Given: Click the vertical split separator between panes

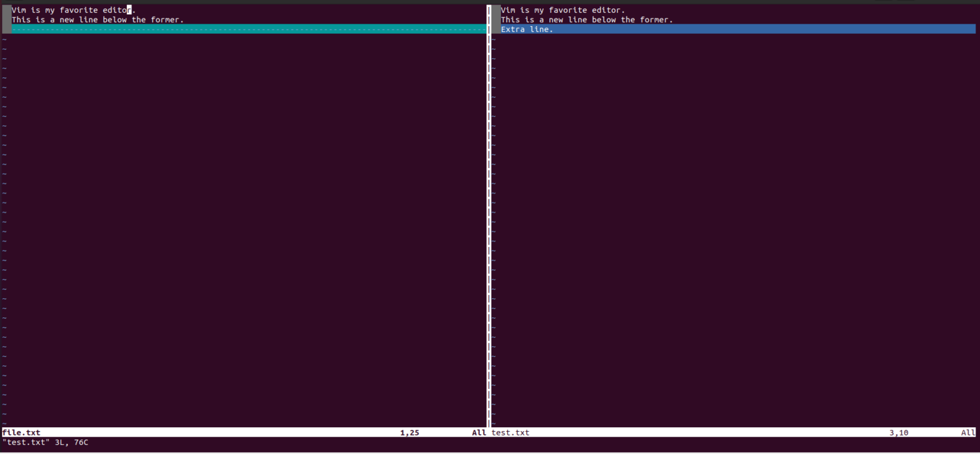Looking at the screenshot, I should coord(489,192).
